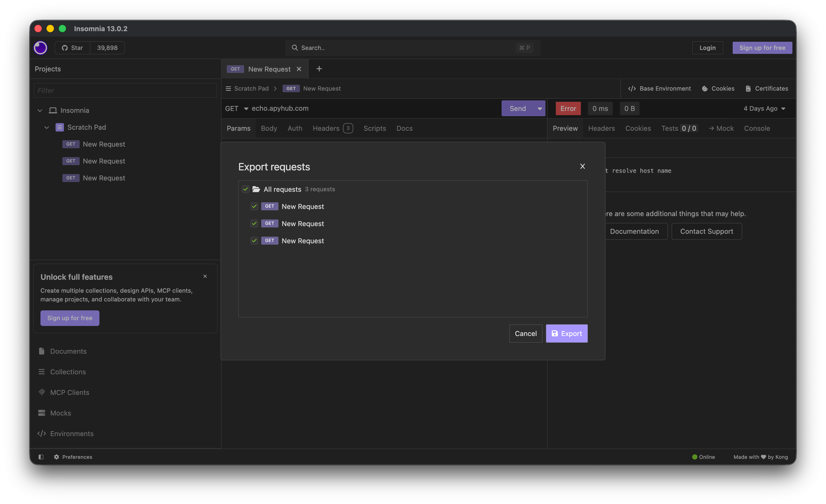
Task: Click the Online status indicator
Action: click(704, 457)
